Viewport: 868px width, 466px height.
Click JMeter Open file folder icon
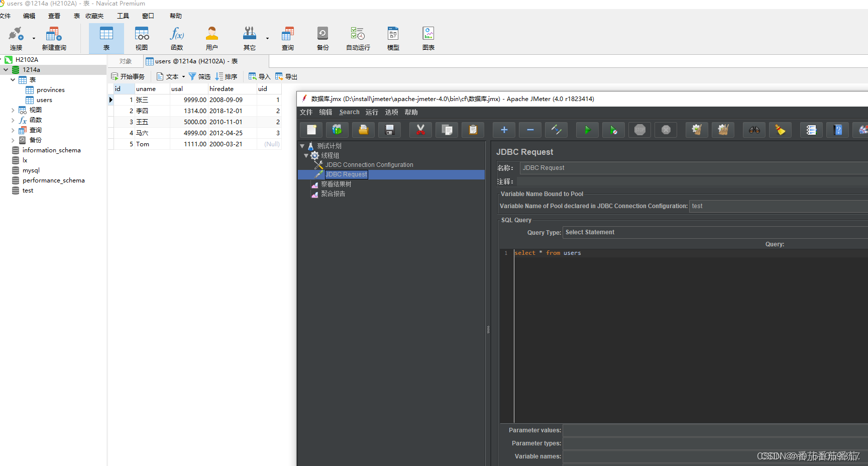point(364,130)
